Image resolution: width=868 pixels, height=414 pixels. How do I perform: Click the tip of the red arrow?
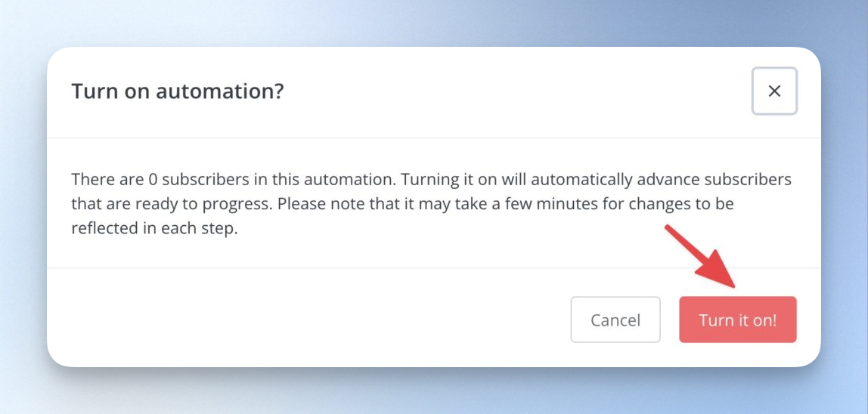point(732,285)
